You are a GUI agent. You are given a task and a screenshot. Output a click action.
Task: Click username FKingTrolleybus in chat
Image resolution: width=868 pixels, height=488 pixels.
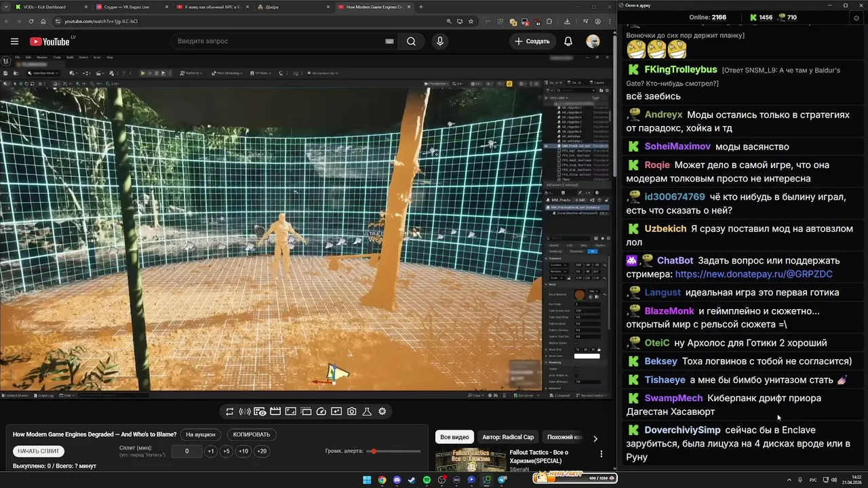(x=681, y=70)
